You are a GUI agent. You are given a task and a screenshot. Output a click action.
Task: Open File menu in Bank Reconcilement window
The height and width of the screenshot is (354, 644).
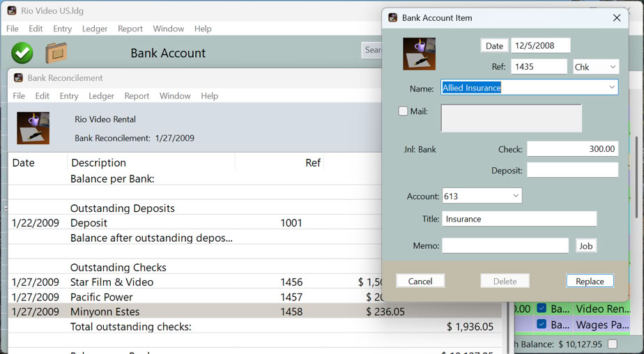(x=19, y=95)
